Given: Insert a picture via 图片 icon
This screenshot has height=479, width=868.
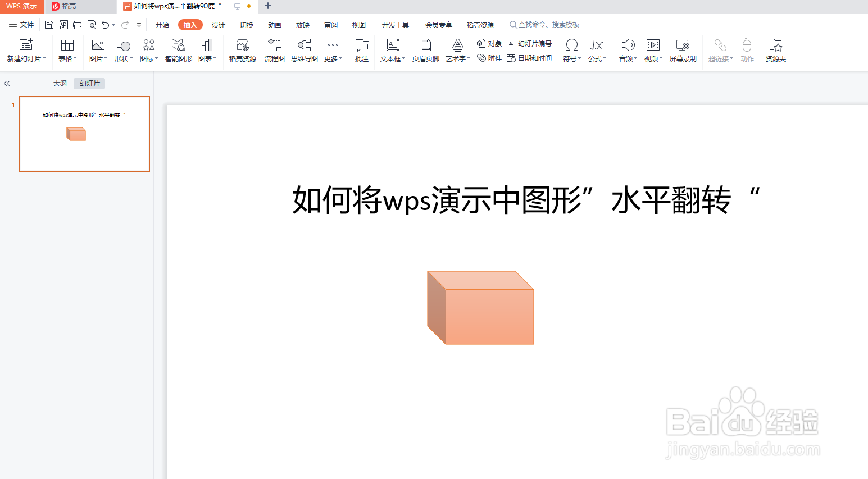Looking at the screenshot, I should [x=98, y=45].
